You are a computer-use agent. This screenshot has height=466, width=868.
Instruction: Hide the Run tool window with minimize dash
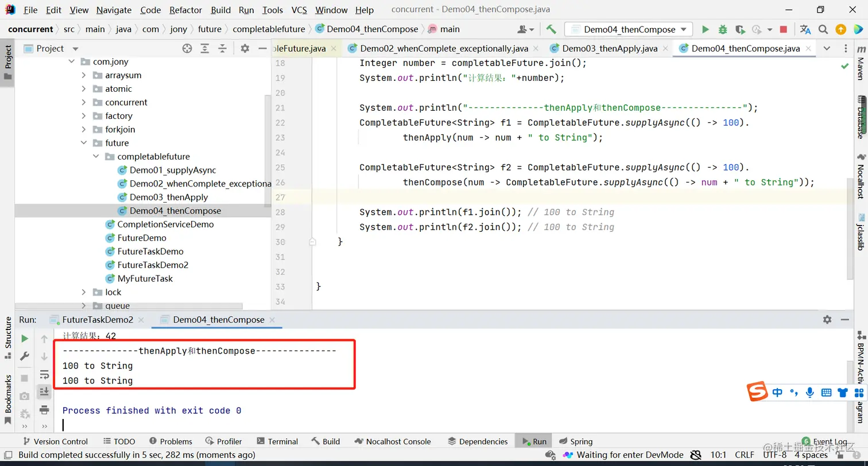[844, 320]
